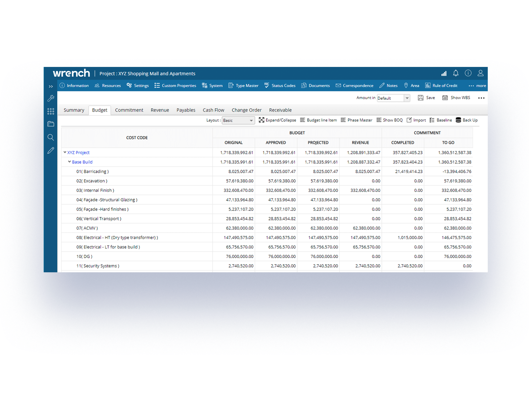529x420 pixels.
Task: Open the Layout Basic dropdown
Action: pyautogui.click(x=238, y=120)
